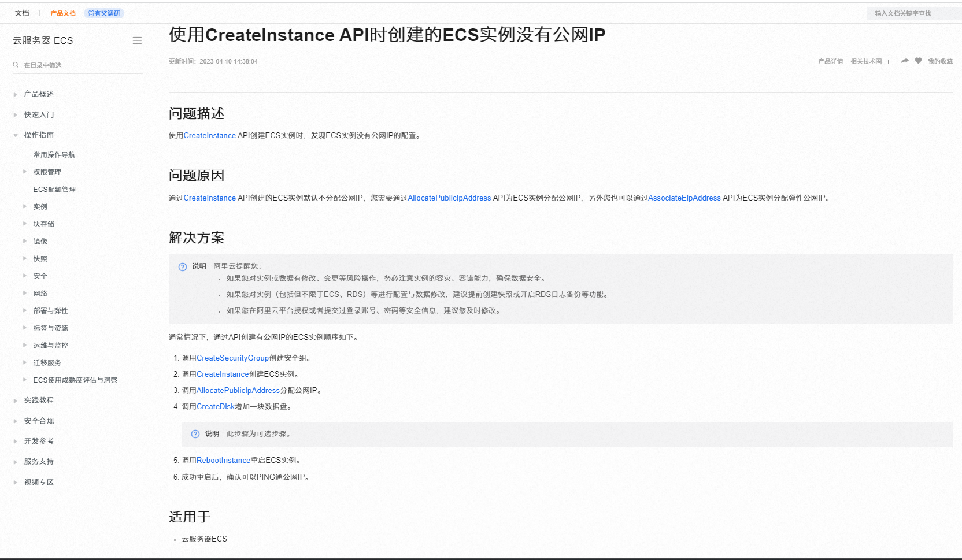Screen dimensions: 962x560
Task: Open 相关技术圈 link
Action: [866, 61]
